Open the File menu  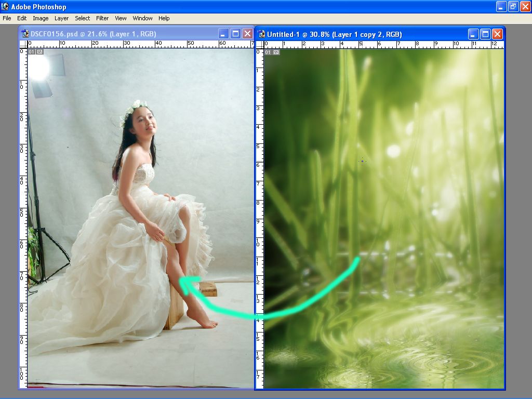click(7, 18)
